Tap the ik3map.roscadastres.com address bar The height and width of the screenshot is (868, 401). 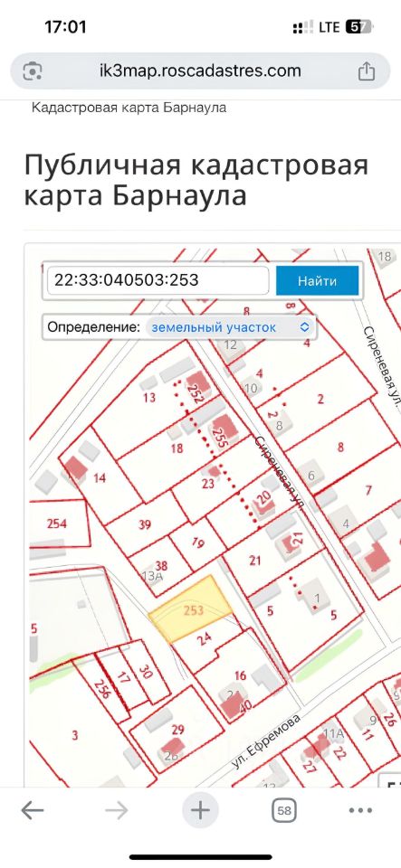pos(200,71)
